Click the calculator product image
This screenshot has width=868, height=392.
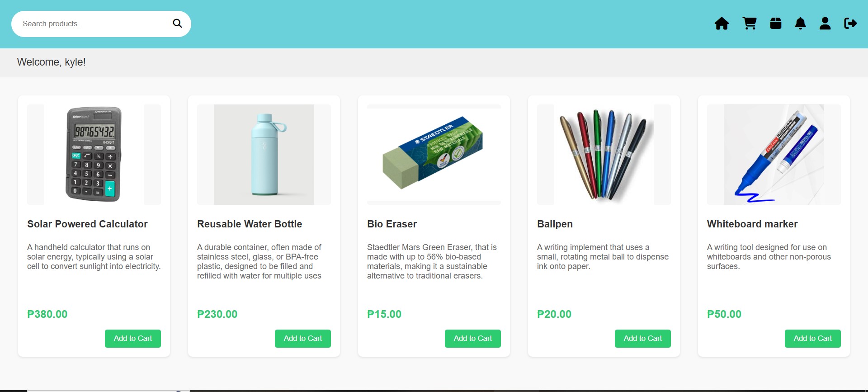point(94,155)
